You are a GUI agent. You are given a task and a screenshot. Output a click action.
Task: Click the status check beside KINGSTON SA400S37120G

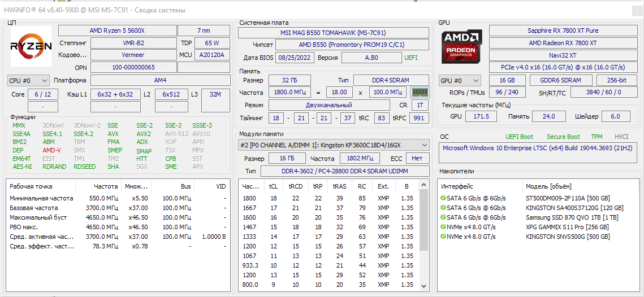[443, 208]
